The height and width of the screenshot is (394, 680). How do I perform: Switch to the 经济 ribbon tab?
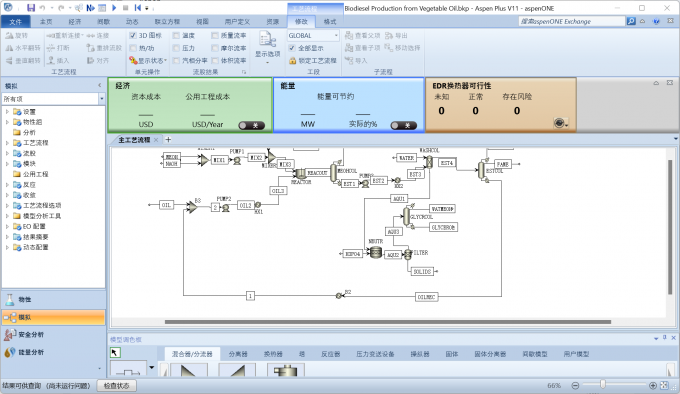tap(75, 22)
